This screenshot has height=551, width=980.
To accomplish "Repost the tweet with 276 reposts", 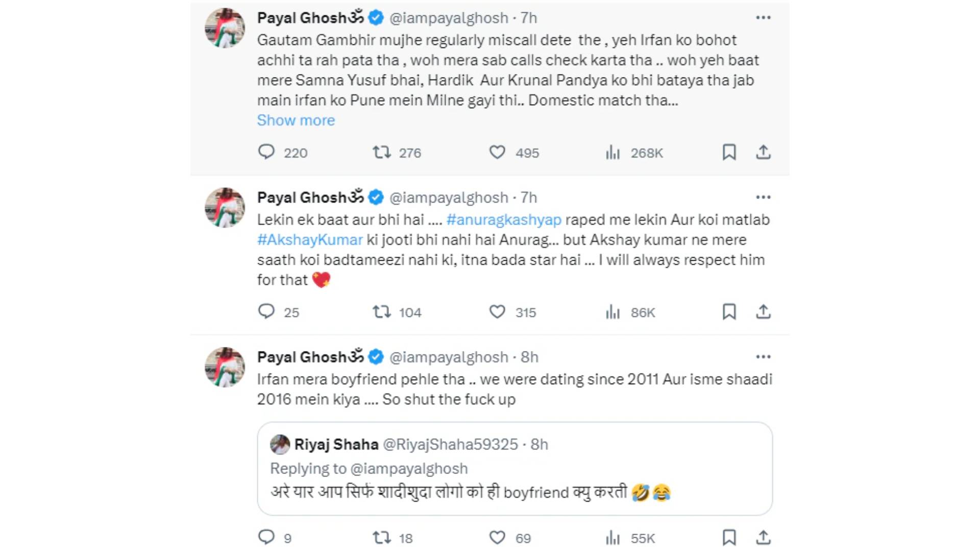I will point(381,152).
